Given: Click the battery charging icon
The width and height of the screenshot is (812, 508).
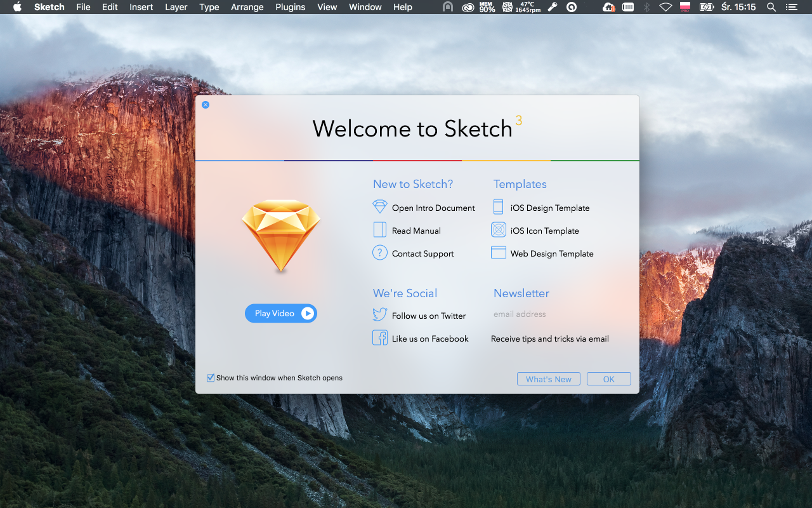Looking at the screenshot, I should pyautogui.click(x=706, y=7).
